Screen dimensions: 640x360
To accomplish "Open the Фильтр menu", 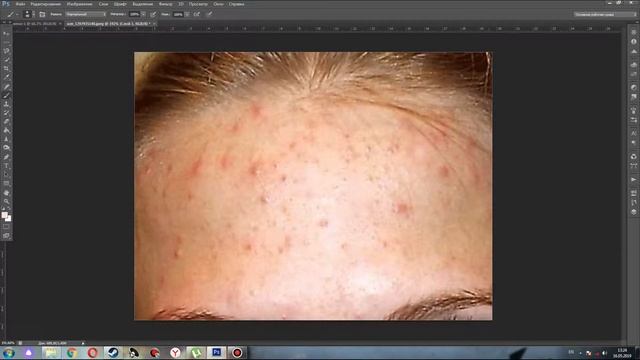I will (x=165, y=4).
